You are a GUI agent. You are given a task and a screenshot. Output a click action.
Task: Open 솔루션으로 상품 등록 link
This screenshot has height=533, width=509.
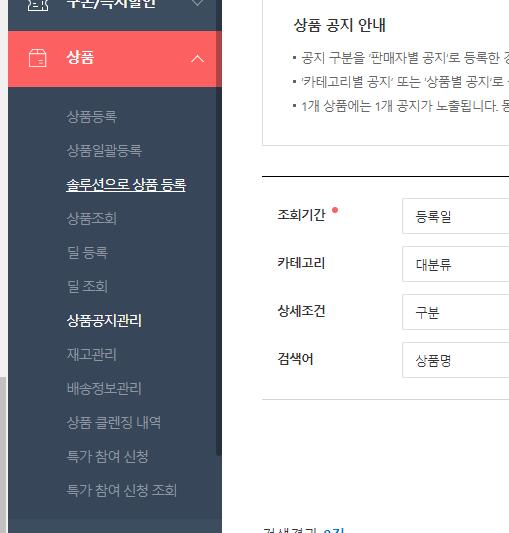(126, 185)
